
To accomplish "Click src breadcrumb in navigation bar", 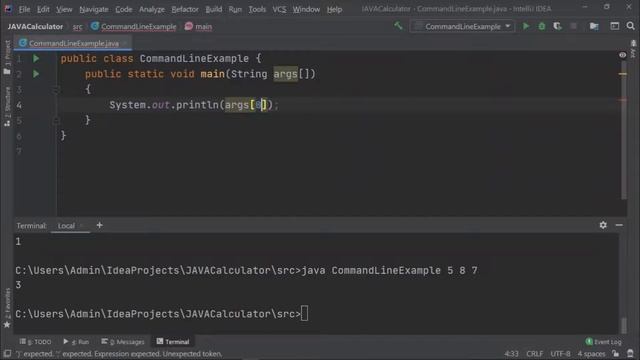I will 77,27.
